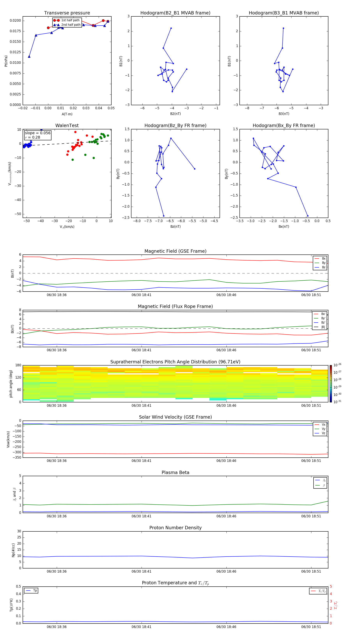Click the "B3(nT)" x-axis label
Viewport: 351px width, 644px height.
pyautogui.click(x=284, y=114)
